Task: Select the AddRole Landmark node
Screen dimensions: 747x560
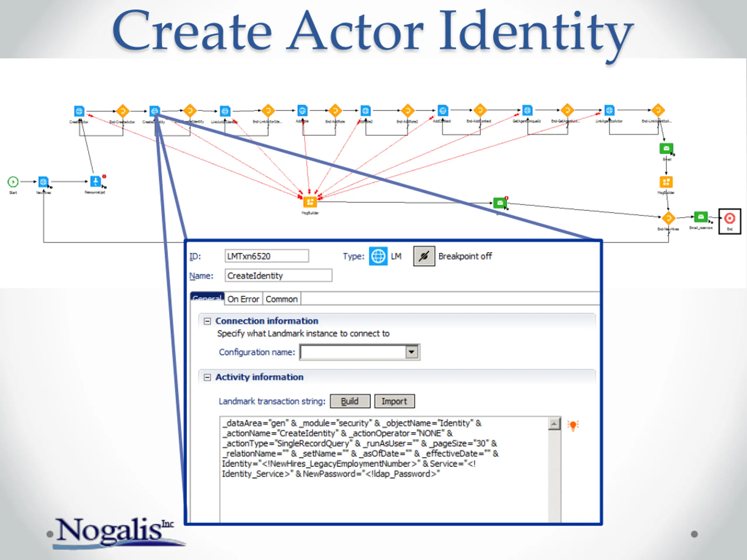Action: (302, 110)
